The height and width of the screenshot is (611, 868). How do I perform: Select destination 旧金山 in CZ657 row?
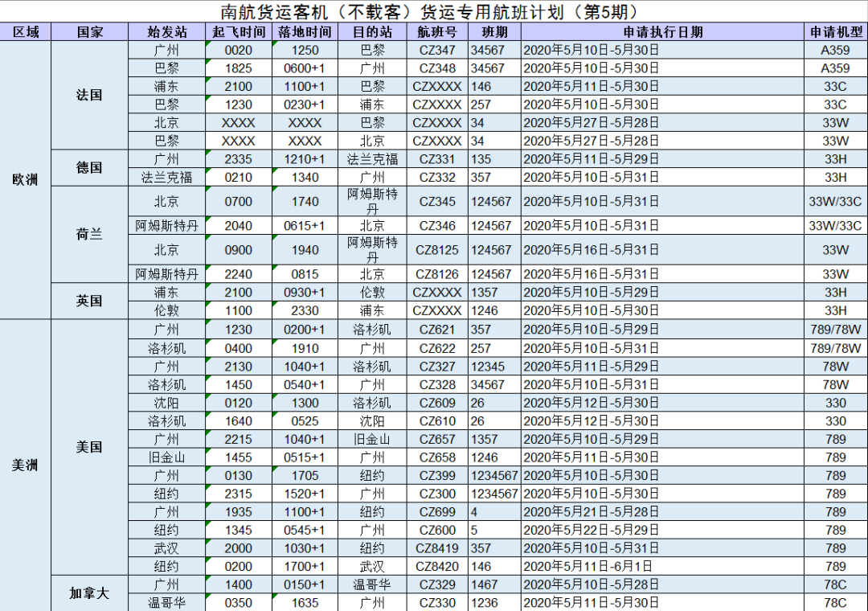(372, 439)
